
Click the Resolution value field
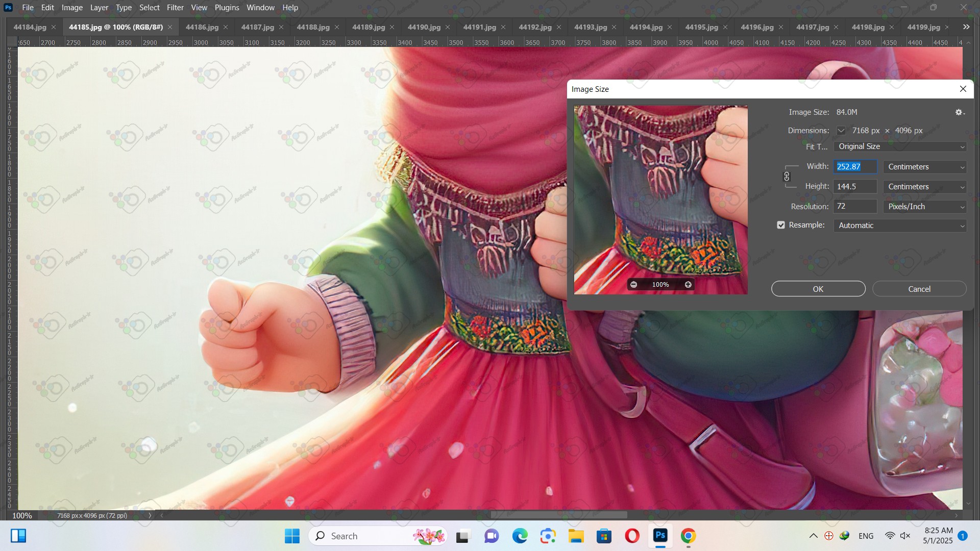coord(855,207)
